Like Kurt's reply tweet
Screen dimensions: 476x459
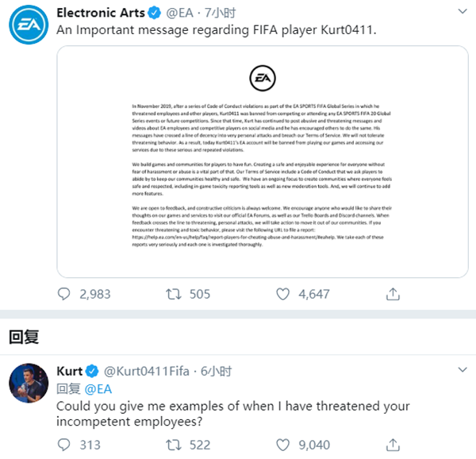tap(281, 444)
